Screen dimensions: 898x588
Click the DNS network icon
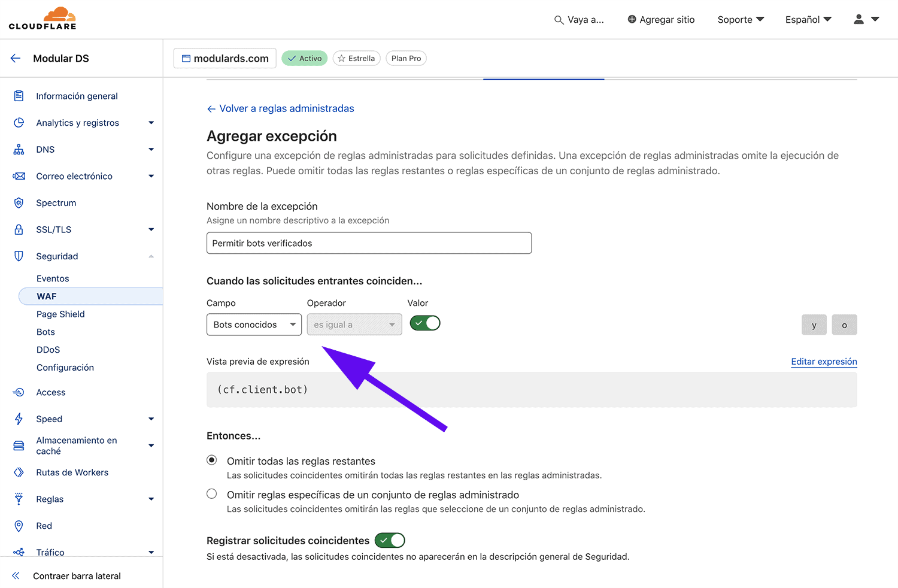coord(19,150)
